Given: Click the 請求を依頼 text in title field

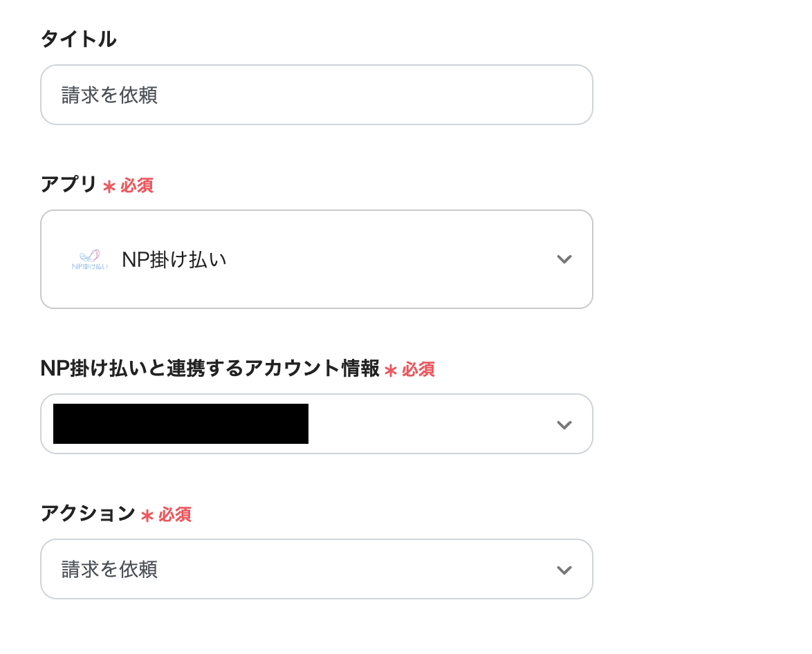Looking at the screenshot, I should (109, 95).
